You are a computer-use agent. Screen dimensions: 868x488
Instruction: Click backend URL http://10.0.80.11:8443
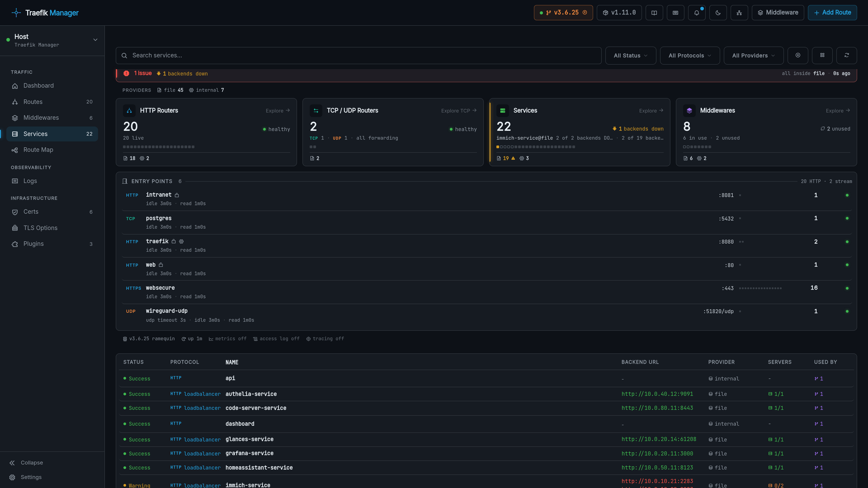[x=657, y=408]
